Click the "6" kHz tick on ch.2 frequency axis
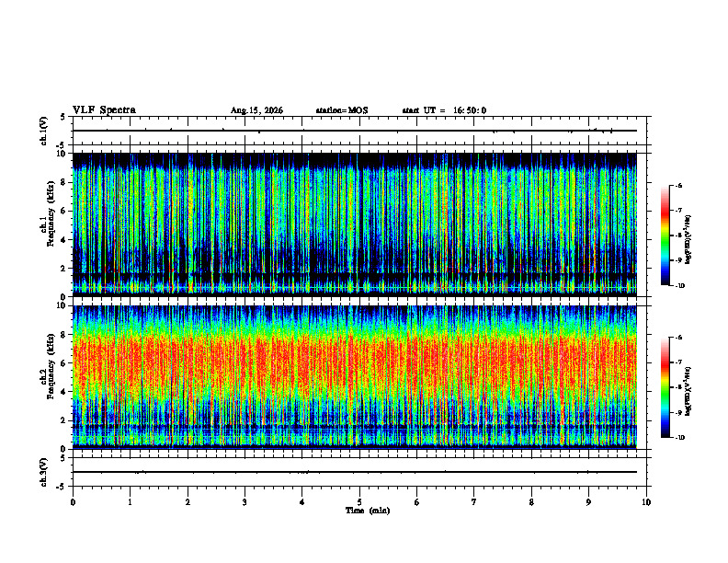The image size is (728, 563). pyautogui.click(x=64, y=363)
